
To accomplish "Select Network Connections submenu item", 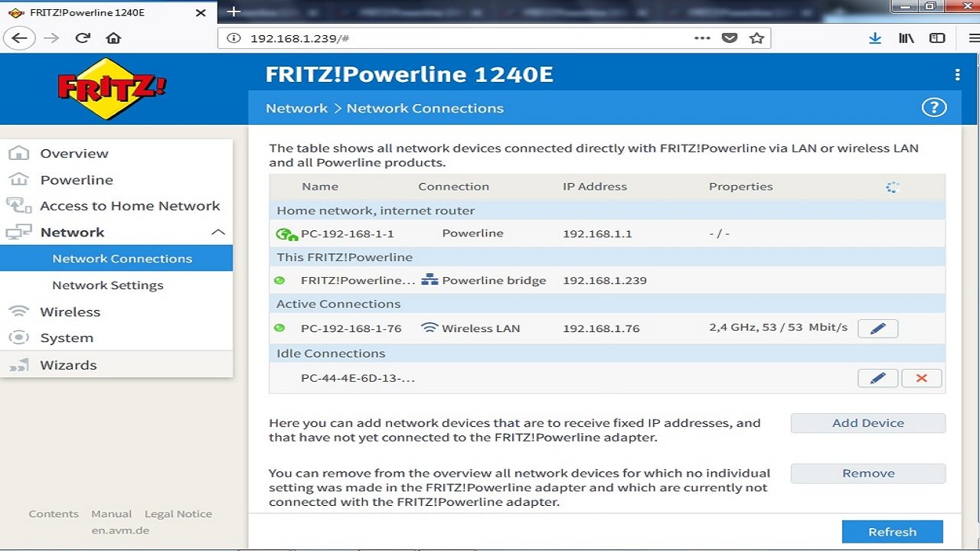I will coord(116,259).
